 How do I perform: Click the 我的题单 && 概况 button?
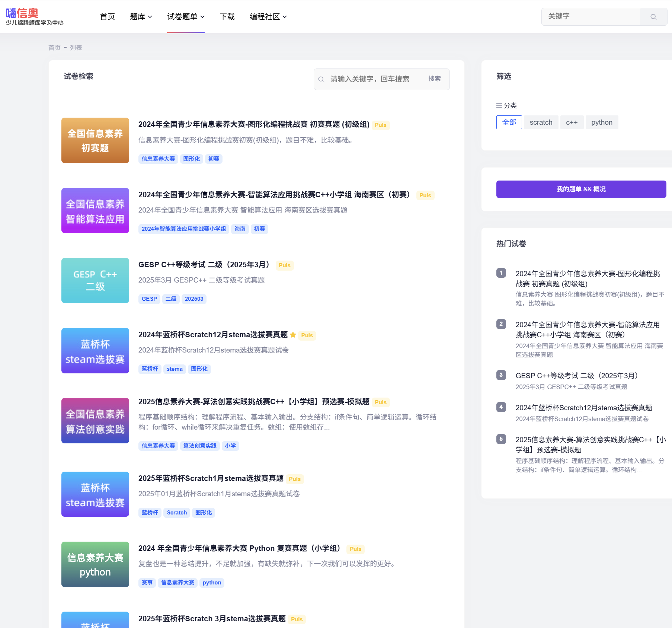click(581, 189)
